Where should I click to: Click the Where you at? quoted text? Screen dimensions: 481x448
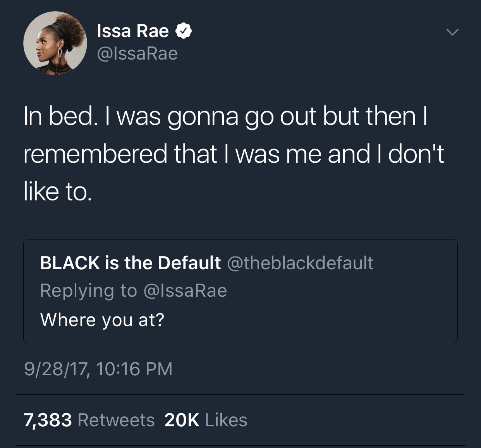tap(102, 320)
